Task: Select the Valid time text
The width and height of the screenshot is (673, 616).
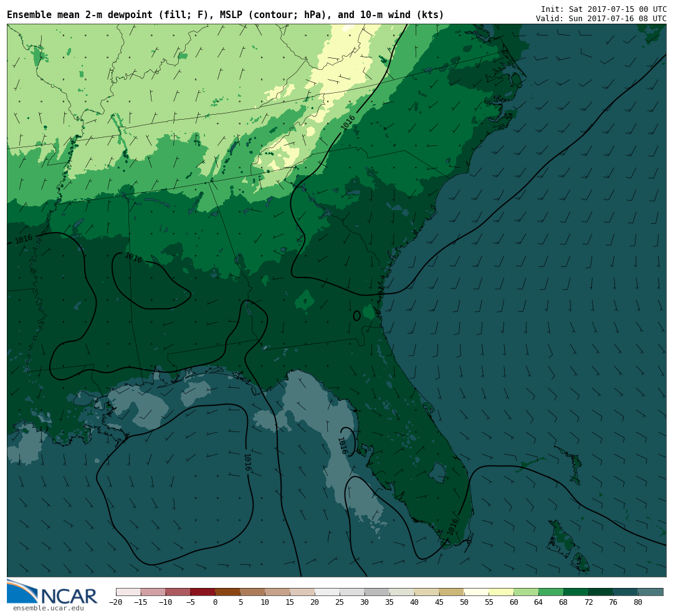Action: tap(601, 19)
